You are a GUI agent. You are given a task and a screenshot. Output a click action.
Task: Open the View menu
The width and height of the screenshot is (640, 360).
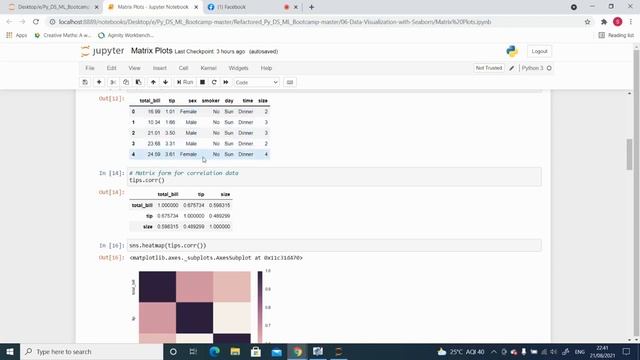click(134, 68)
